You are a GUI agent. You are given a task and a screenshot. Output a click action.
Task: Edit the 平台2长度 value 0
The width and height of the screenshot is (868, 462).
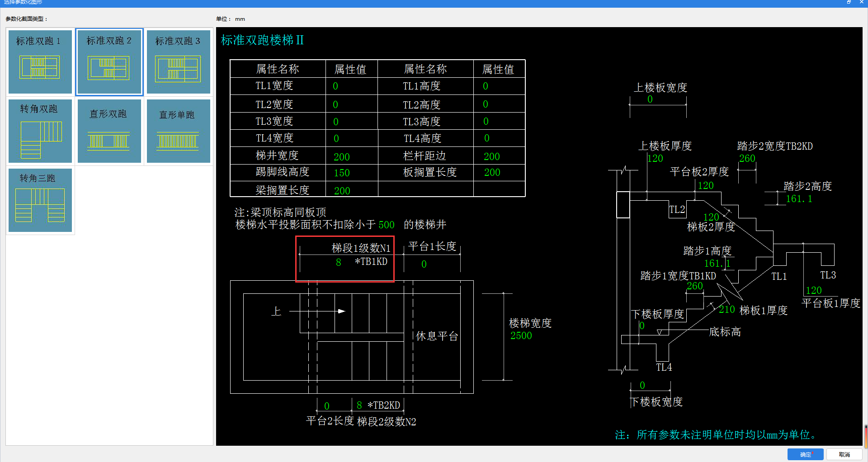click(327, 406)
